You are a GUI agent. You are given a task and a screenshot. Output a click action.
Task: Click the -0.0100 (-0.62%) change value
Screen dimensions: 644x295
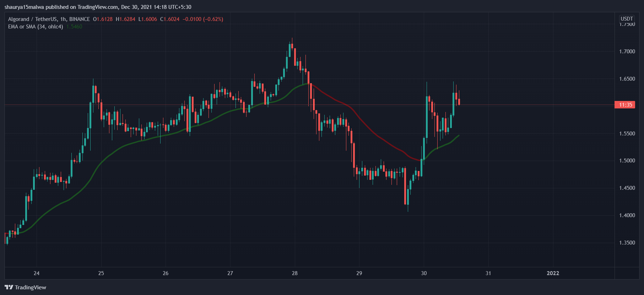(203, 19)
